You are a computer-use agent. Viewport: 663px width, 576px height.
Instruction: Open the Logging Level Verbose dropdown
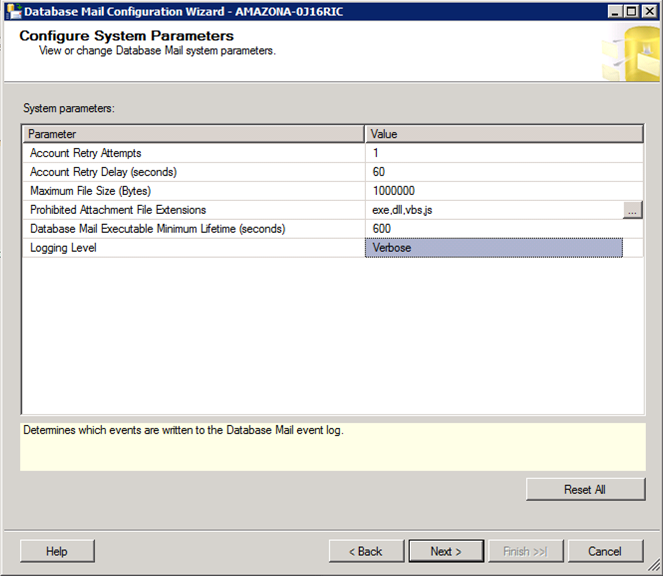(x=494, y=248)
